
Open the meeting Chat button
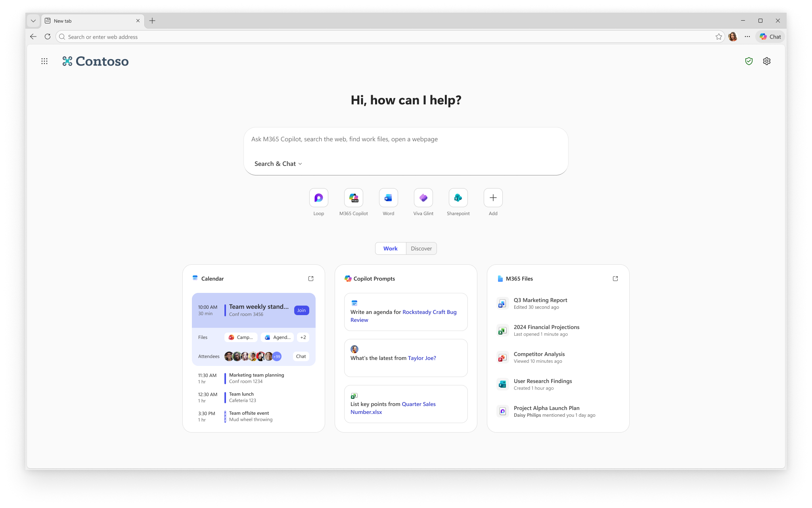(x=301, y=356)
